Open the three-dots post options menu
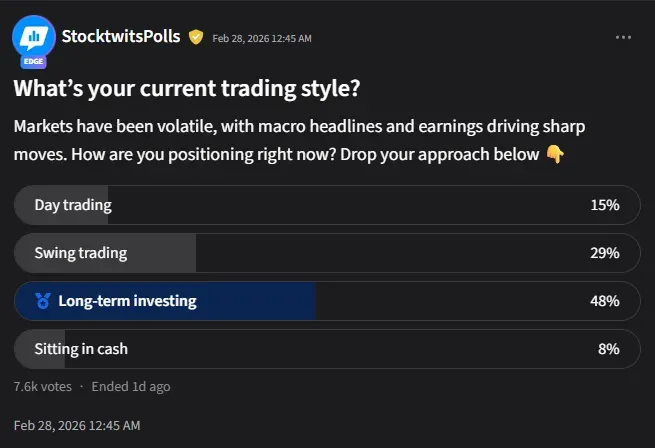Image resolution: width=655 pixels, height=448 pixels. tap(623, 37)
